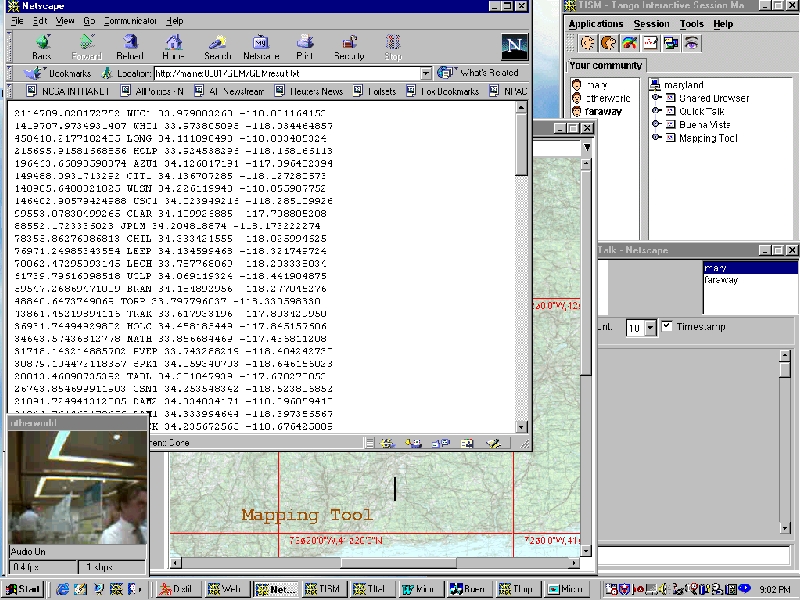The image size is (800, 600).
Task: Open the Communicator menu
Action: coord(130,21)
